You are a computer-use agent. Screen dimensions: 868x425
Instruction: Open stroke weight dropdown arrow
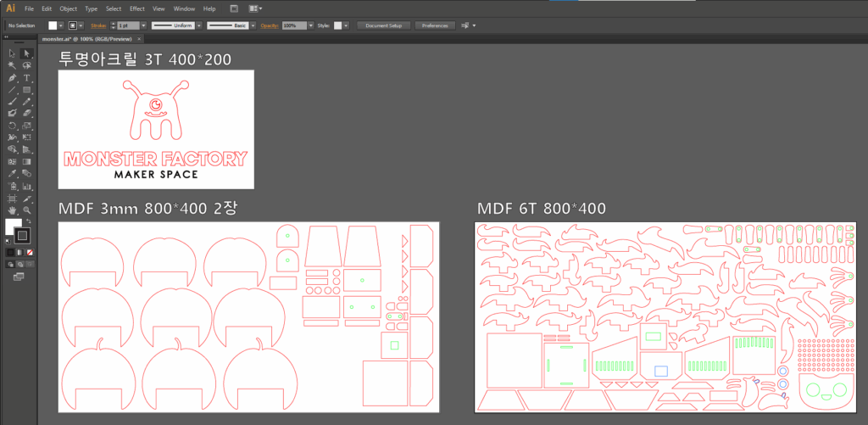pyautogui.click(x=143, y=25)
